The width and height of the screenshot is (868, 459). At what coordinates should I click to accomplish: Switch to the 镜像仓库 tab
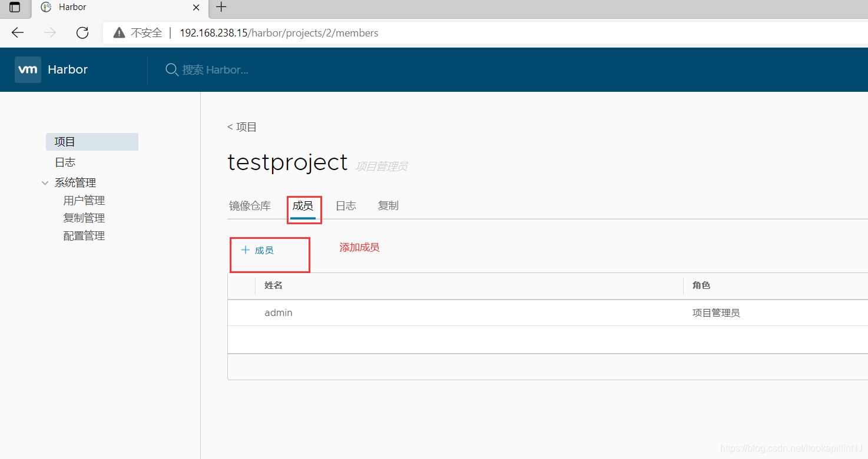(x=250, y=206)
